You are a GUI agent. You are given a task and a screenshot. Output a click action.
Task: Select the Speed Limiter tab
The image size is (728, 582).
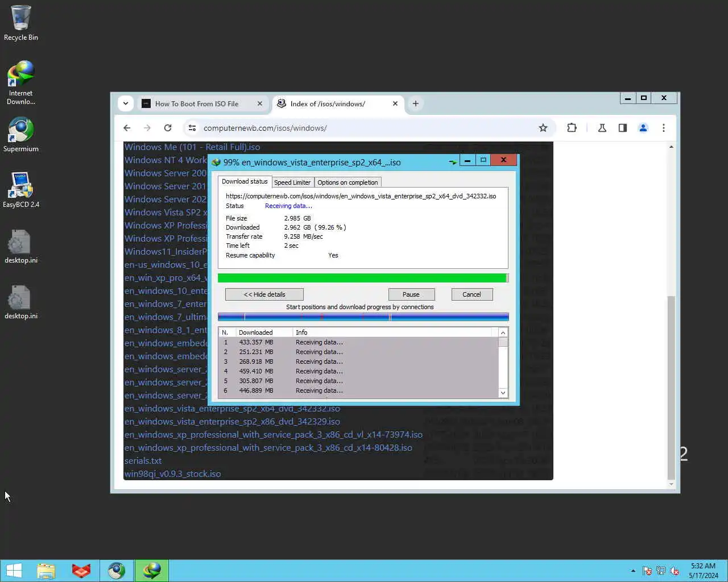tap(292, 182)
